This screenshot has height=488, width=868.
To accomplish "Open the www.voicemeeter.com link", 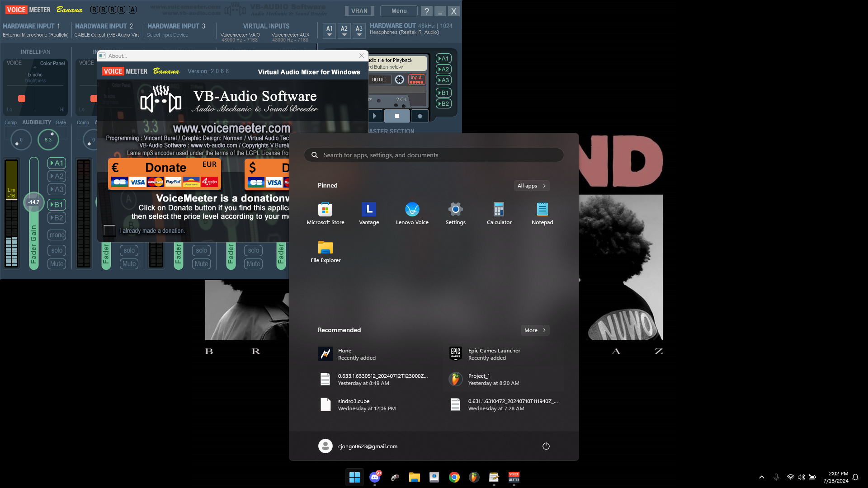I will (x=231, y=128).
